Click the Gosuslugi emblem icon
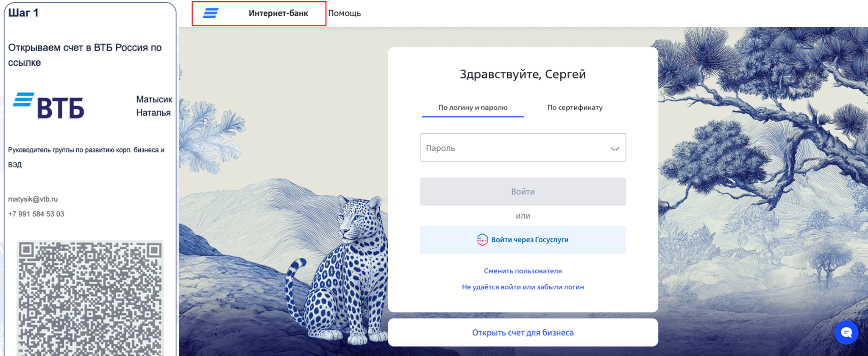This screenshot has width=868, height=356. click(482, 240)
